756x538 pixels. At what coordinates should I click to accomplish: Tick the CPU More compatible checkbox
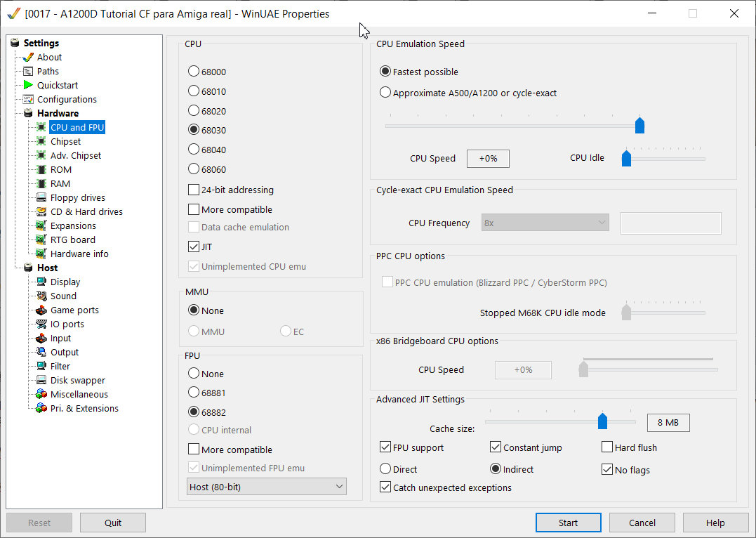193,209
